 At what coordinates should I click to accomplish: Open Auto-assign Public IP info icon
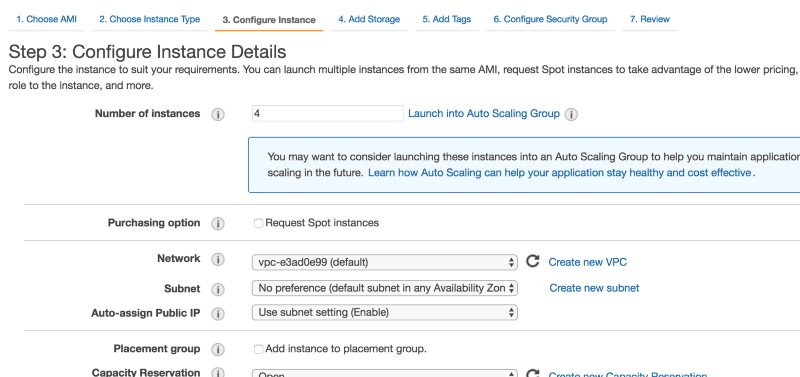(x=218, y=314)
